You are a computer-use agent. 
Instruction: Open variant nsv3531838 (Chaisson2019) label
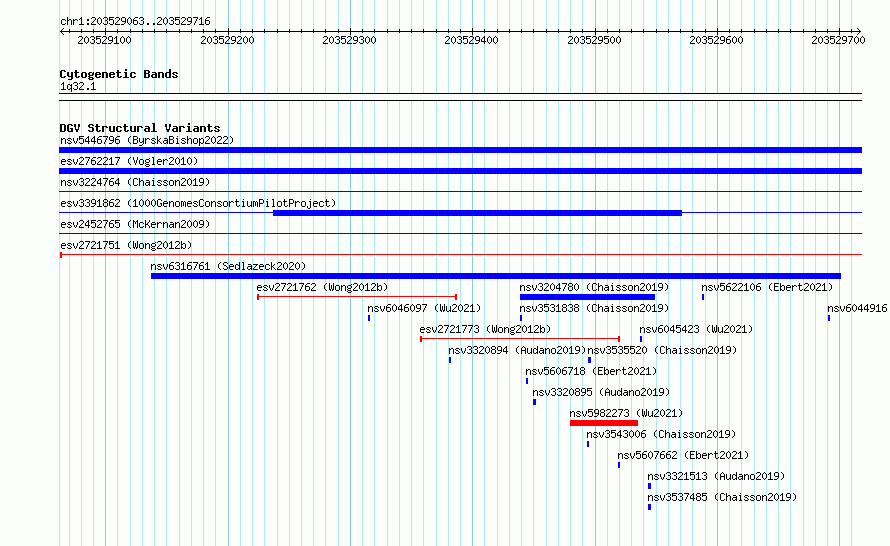tap(594, 308)
